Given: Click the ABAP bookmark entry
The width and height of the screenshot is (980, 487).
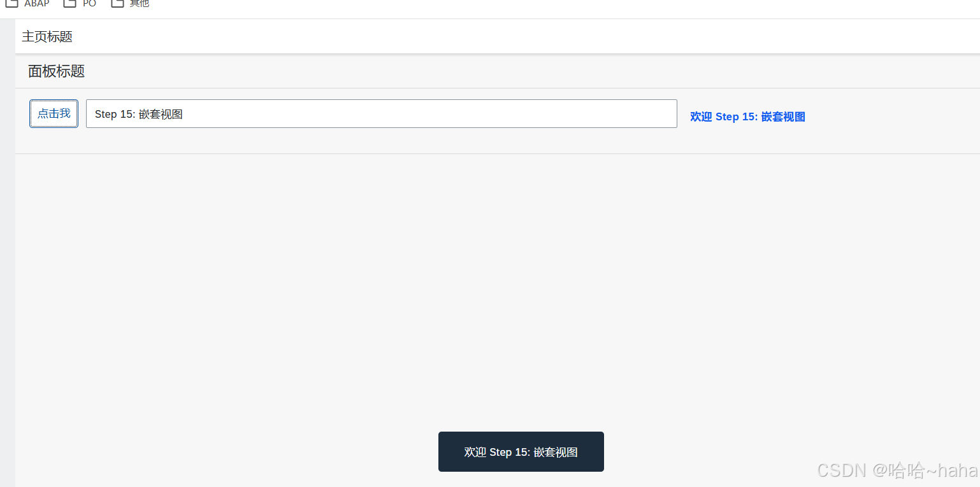Looking at the screenshot, I should [x=36, y=4].
